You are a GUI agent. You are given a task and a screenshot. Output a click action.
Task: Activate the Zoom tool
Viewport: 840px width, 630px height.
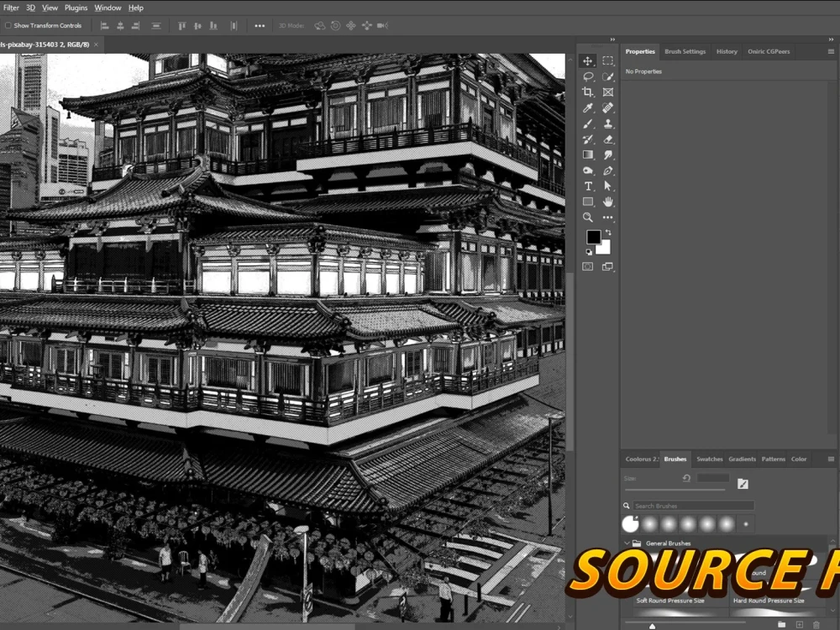[588, 217]
